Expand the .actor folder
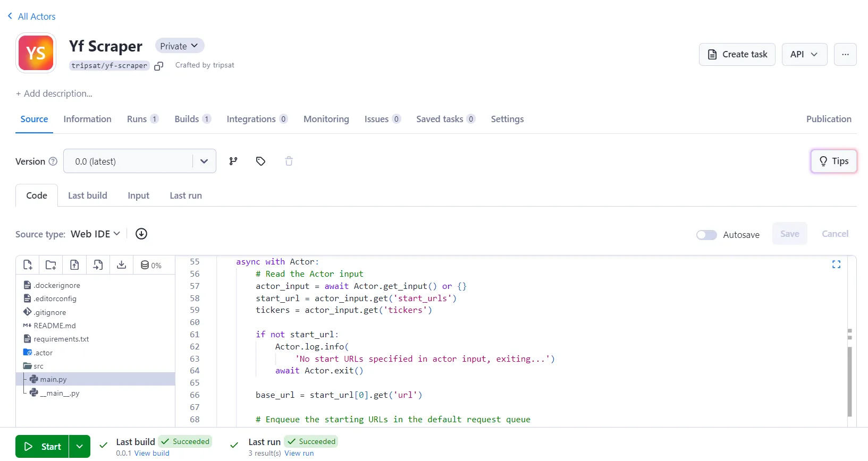This screenshot has height=461, width=868. pyautogui.click(x=38, y=353)
